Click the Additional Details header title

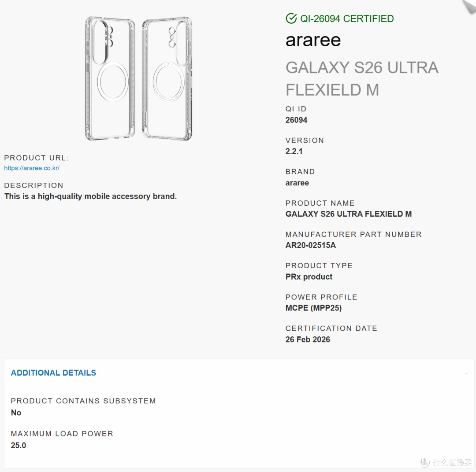(x=53, y=373)
